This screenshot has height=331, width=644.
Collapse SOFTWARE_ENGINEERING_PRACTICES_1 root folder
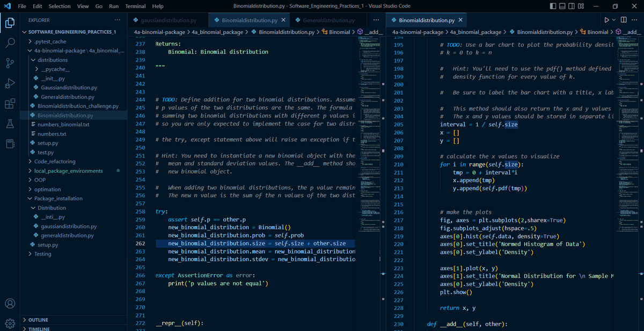pyautogui.click(x=74, y=32)
